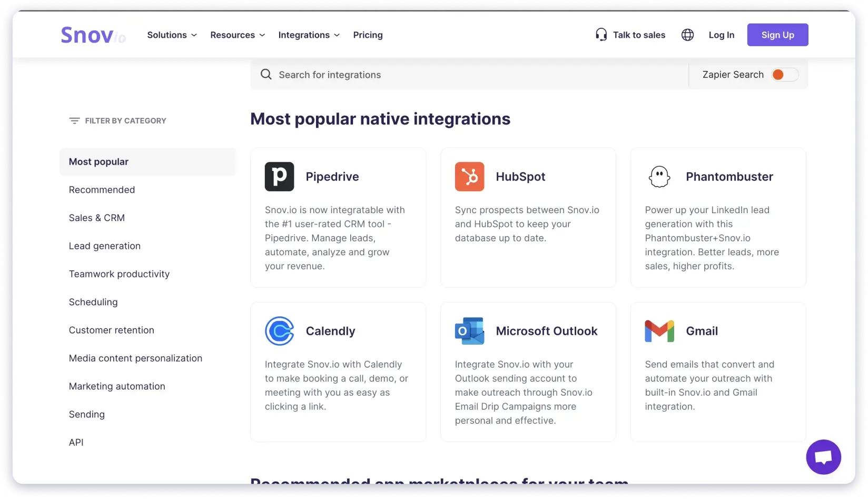Click the filter by category icon

74,120
